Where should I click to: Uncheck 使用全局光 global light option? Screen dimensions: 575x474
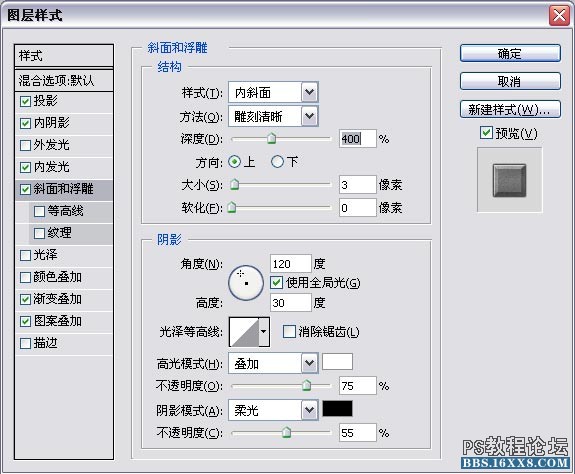276,283
